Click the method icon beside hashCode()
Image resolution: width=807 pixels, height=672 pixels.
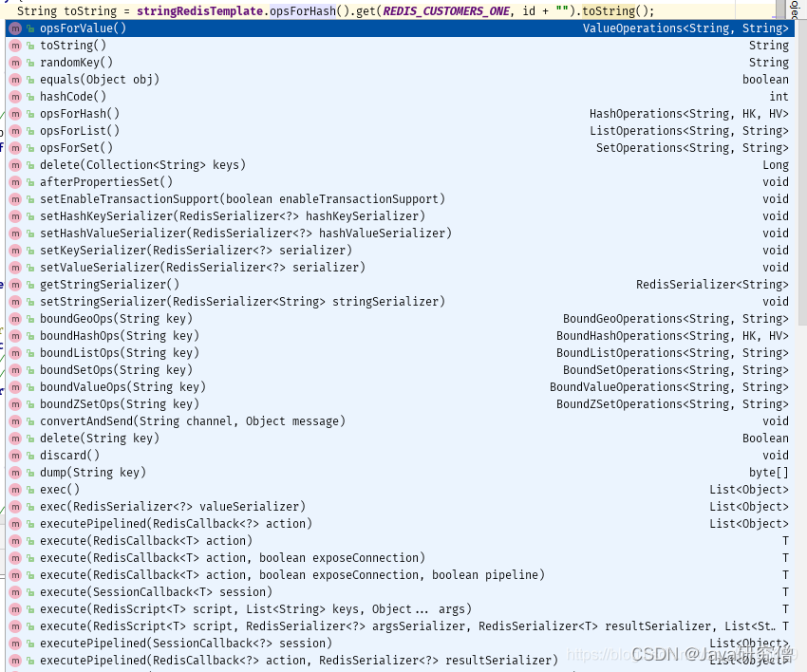(15, 97)
